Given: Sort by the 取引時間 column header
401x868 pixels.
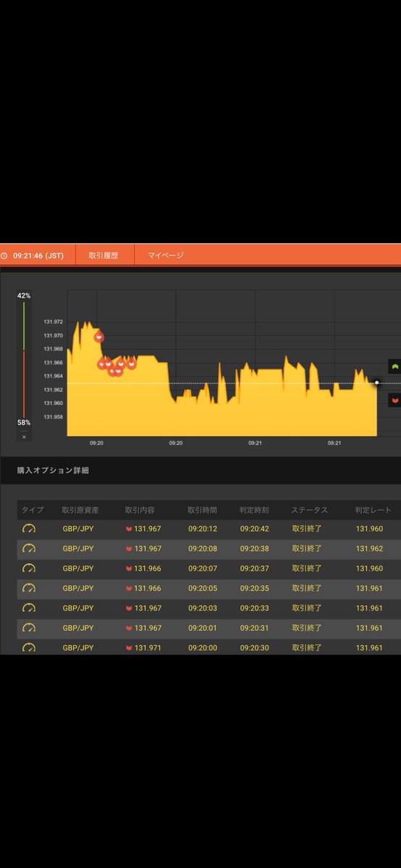Looking at the screenshot, I should pos(203,510).
